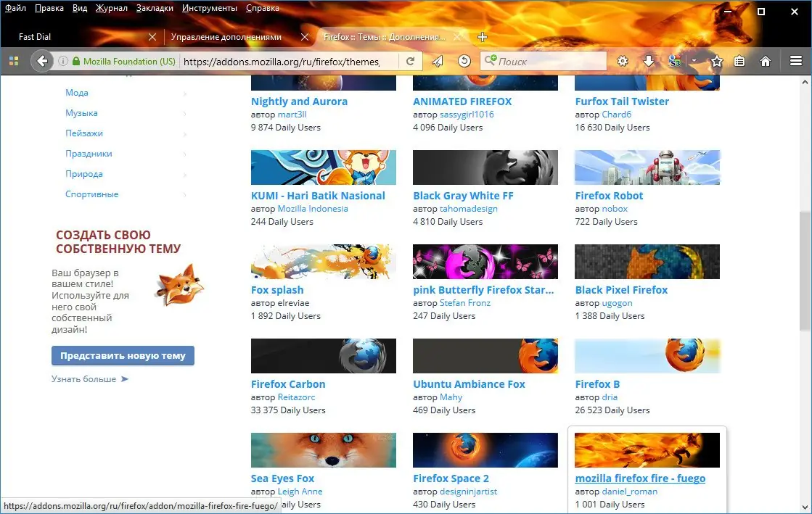The height and width of the screenshot is (514, 812).
Task: Open Furfox Tail Twister theme link
Action: coord(622,101)
